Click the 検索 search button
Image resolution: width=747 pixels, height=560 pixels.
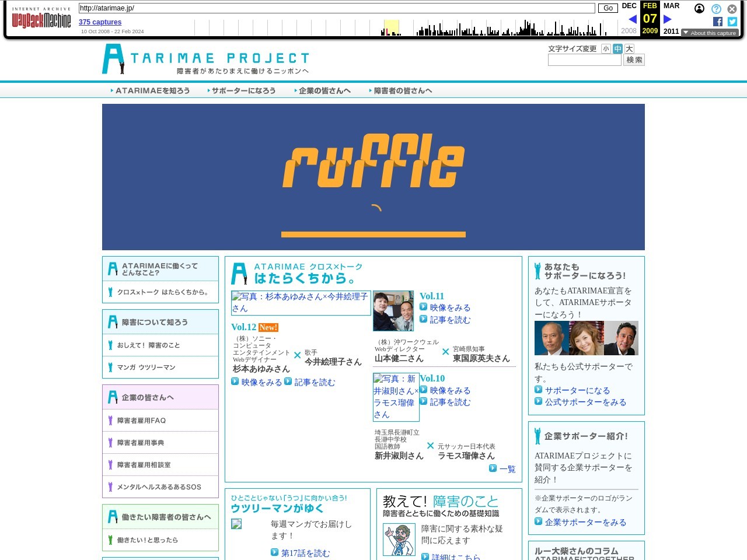coord(634,60)
